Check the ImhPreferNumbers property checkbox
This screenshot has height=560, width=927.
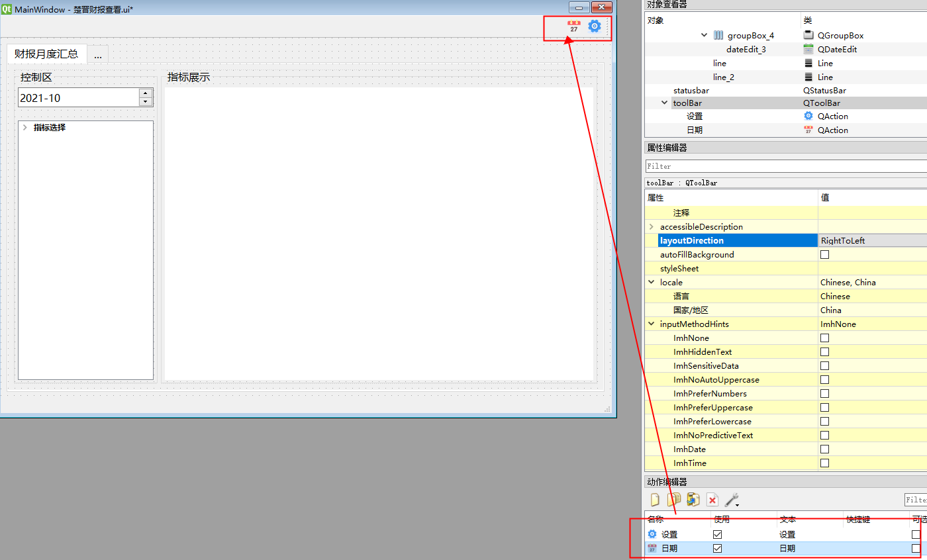point(824,393)
